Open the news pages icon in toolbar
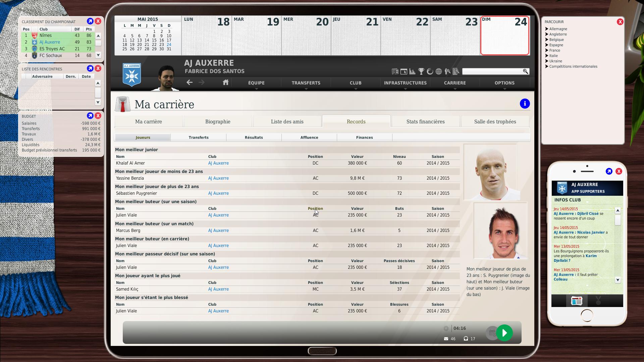Image resolution: width=644 pixels, height=362 pixels. (x=395, y=71)
